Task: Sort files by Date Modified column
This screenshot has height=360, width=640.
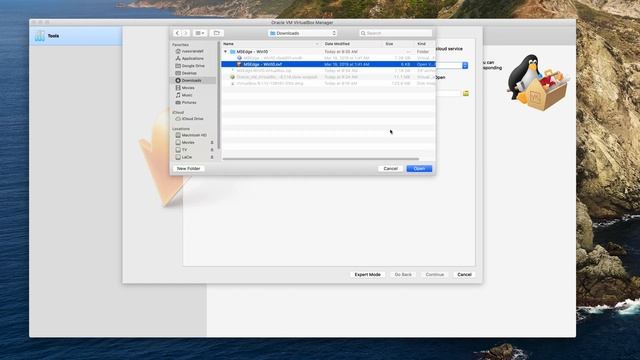Action: 353,44
